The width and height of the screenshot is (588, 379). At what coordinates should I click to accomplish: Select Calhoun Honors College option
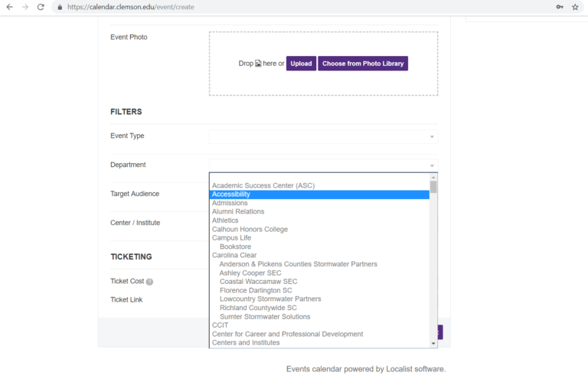pos(250,229)
